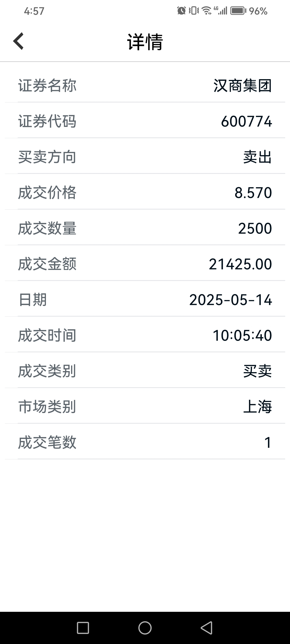Tap the Wi-Fi status icon
Viewport: 290px width, 644px height.
[x=206, y=11]
